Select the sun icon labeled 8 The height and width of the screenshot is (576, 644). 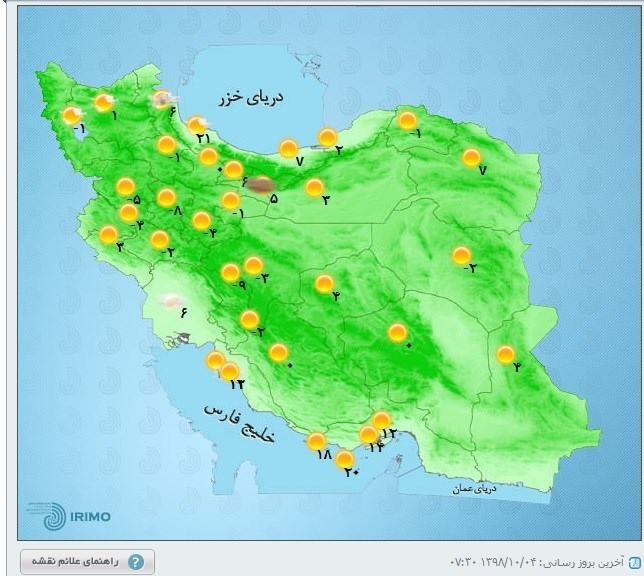click(166, 197)
